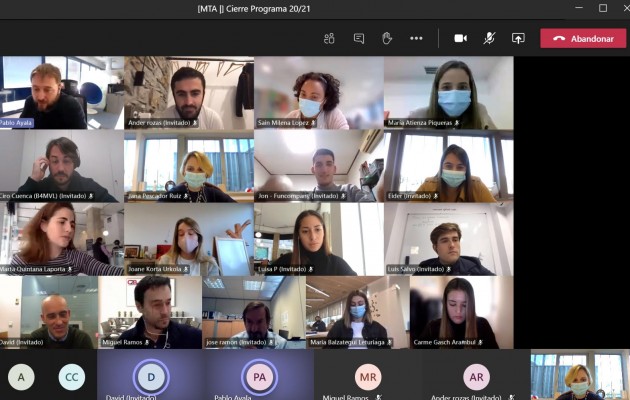Click the D avatar for David
630x400 pixels.
[x=151, y=377]
